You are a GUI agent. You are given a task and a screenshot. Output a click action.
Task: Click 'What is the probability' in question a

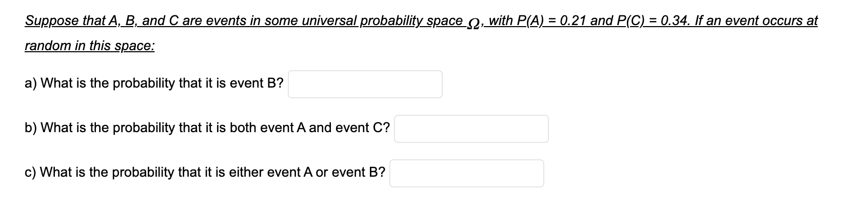(108, 83)
